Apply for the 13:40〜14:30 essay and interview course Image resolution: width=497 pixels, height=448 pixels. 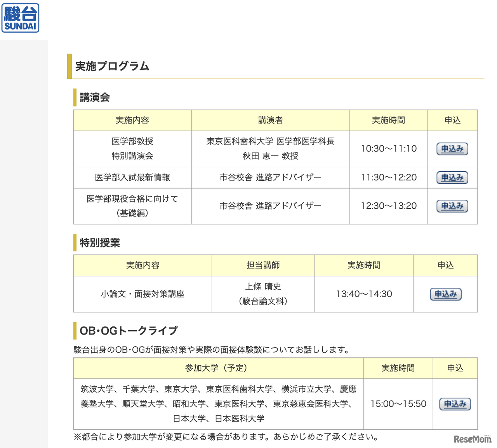(445, 294)
